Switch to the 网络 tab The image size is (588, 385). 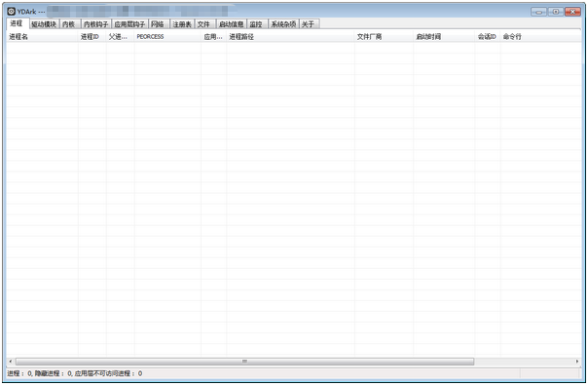tap(159, 24)
